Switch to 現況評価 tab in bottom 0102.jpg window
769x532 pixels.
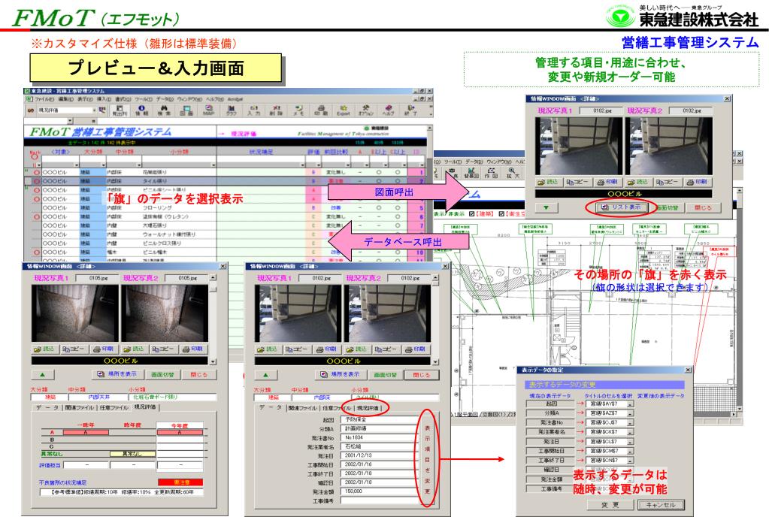click(368, 408)
